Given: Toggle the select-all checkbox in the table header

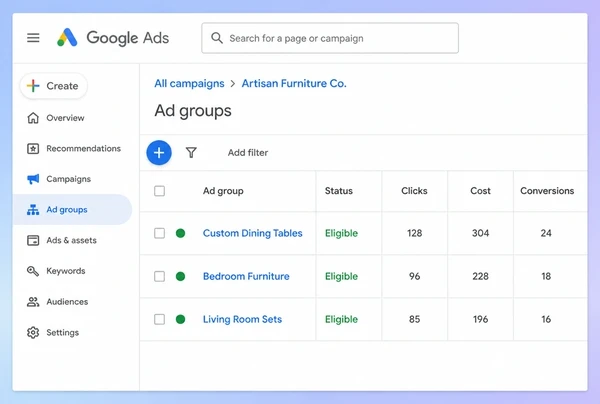Looking at the screenshot, I should [x=160, y=191].
